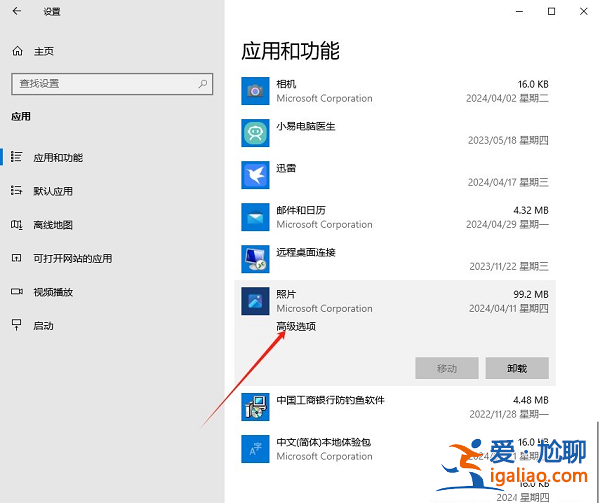Click the 99.2 MB size value
Image resolution: width=600 pixels, height=503 pixels.
pos(531,294)
